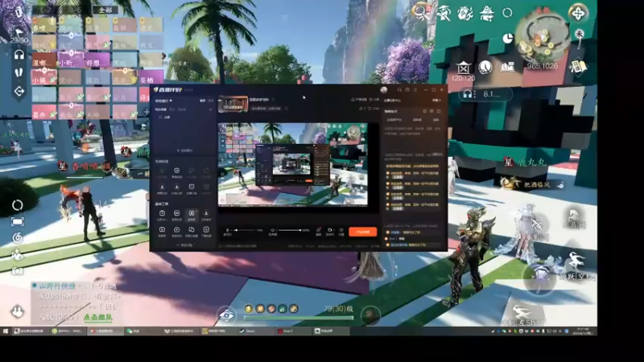The image size is (644, 362).
Task: Click the plus icon beside team grid
Action: [147, 111]
